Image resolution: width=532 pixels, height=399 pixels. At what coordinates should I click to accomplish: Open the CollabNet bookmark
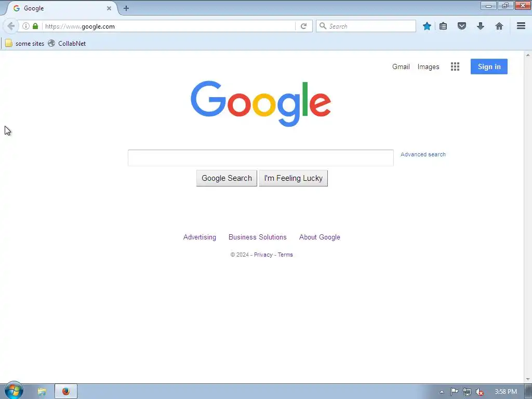click(67, 44)
